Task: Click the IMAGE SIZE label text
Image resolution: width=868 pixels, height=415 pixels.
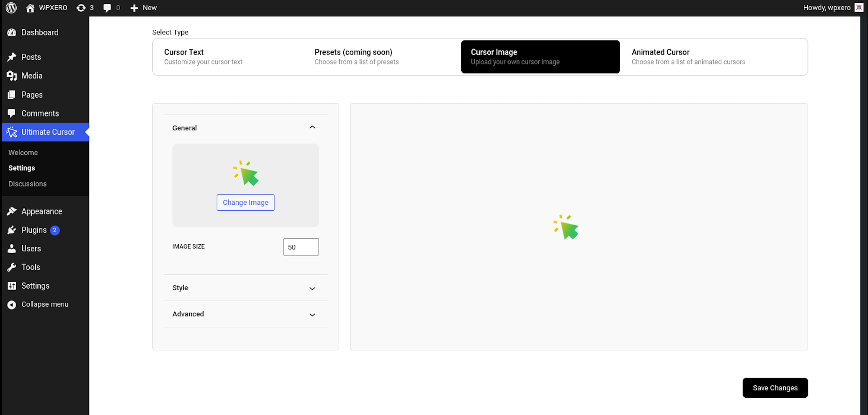Action: (x=189, y=247)
